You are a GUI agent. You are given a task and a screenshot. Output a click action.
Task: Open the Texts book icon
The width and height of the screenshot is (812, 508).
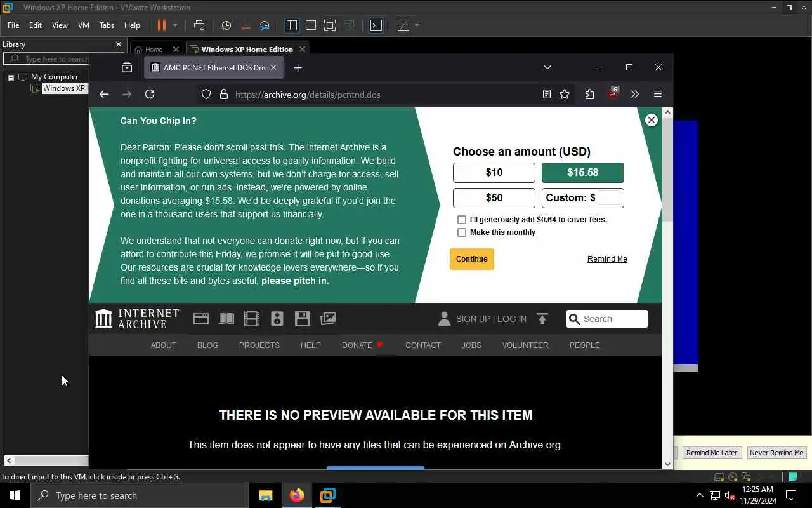click(x=226, y=319)
